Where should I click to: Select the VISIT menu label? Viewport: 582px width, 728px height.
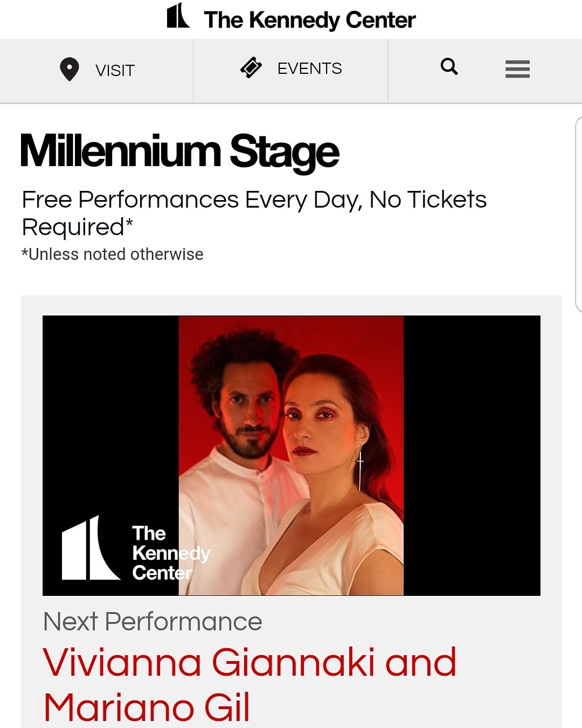point(115,70)
